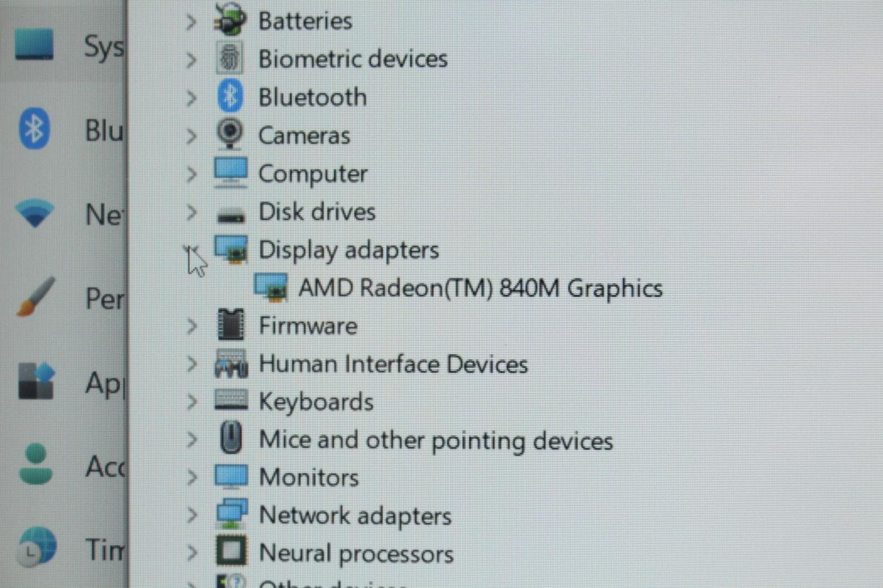The image size is (883, 588).
Task: Expand the Human Interface Devices node
Action: [192, 364]
